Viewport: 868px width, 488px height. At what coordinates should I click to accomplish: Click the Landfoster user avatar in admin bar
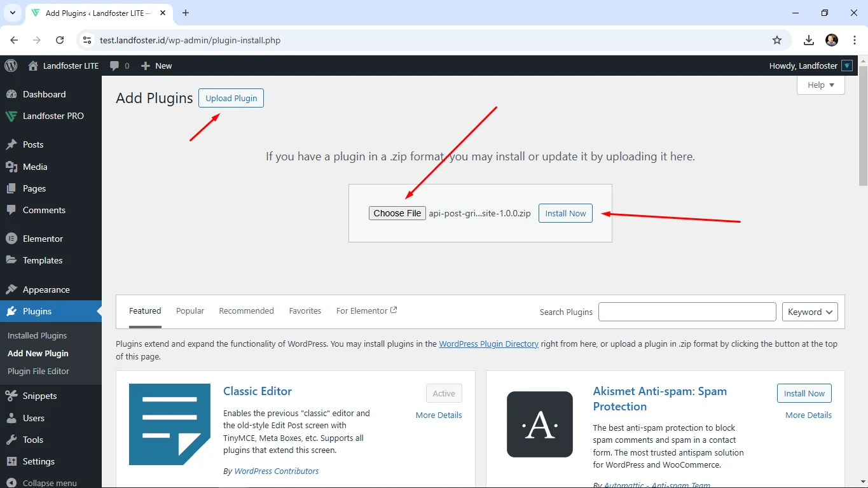point(847,66)
